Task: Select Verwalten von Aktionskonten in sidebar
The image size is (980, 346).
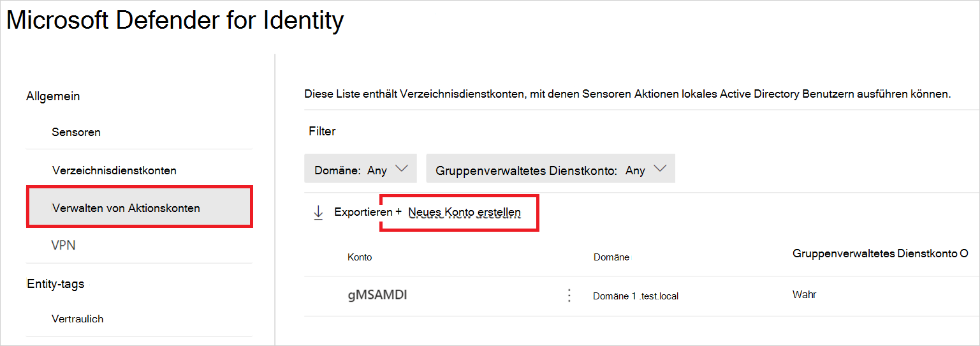Action: click(126, 208)
